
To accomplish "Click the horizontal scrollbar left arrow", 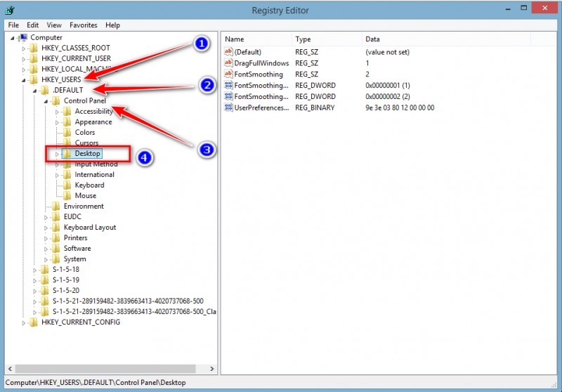I will (x=10, y=369).
